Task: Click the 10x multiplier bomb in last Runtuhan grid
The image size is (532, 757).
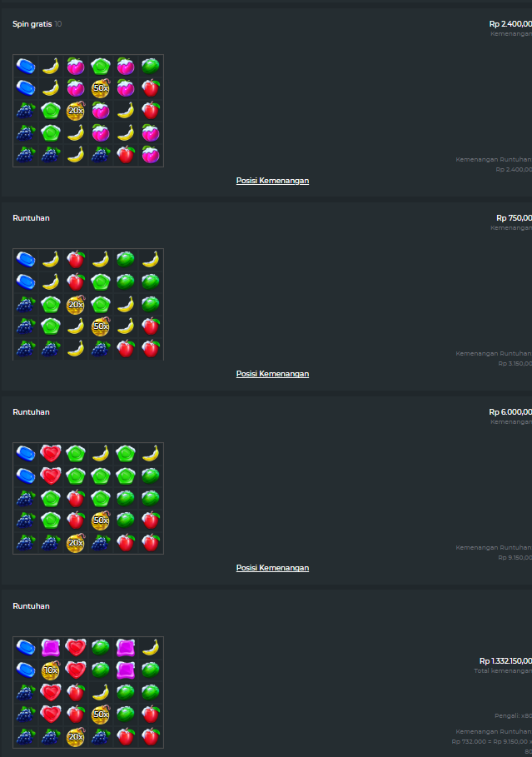Action: [51, 670]
